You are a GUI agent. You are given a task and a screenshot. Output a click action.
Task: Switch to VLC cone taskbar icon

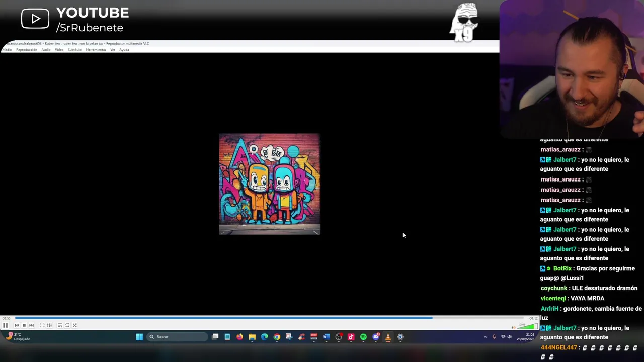[388, 337]
